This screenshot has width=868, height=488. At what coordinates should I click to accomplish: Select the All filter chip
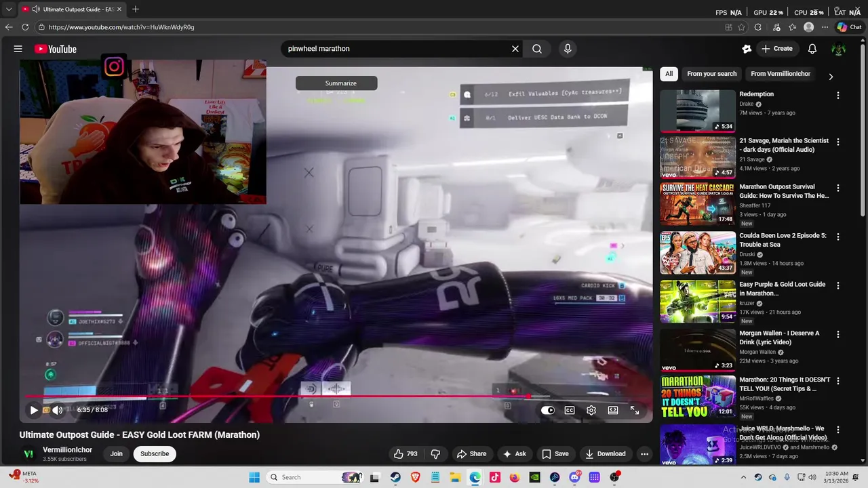click(x=669, y=74)
